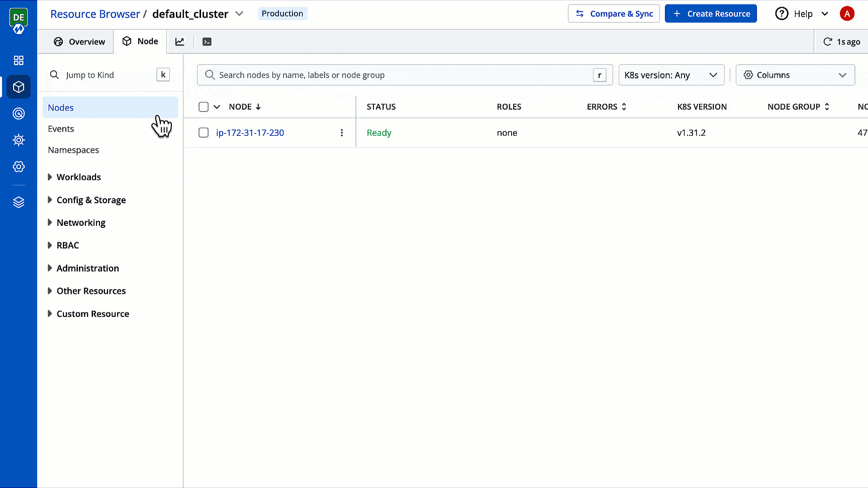Check the checkbox beside ip-172-31-17-230
868x488 pixels.
coord(204,132)
